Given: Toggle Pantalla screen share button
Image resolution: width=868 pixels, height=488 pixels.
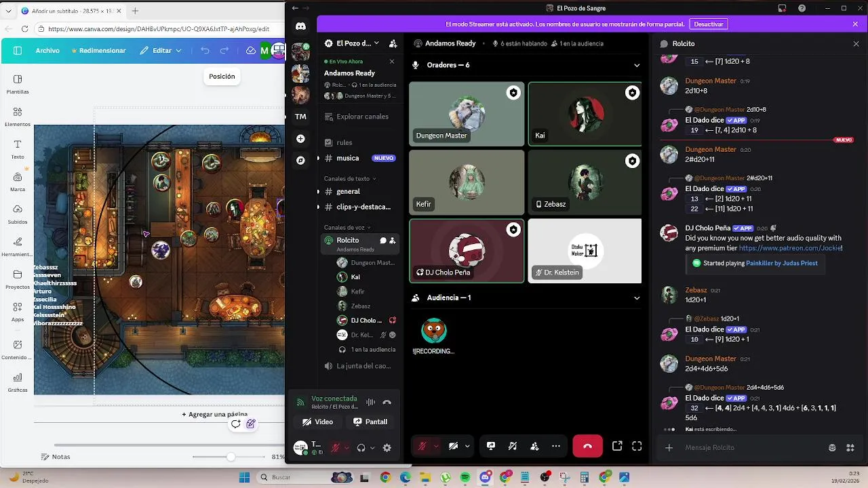Looking at the screenshot, I should click(x=370, y=422).
